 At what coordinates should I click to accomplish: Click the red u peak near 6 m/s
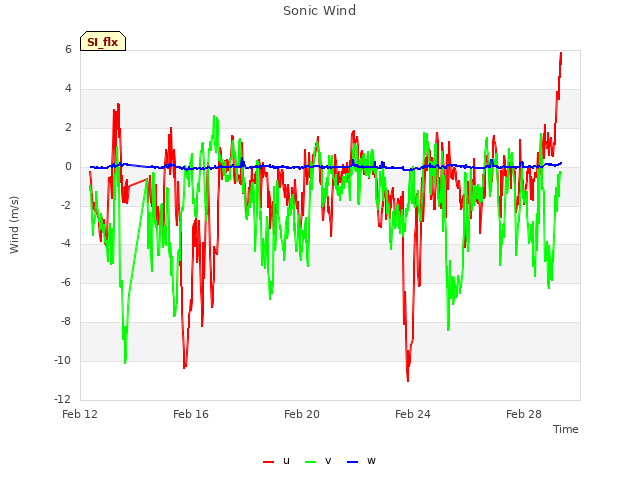coord(561,53)
